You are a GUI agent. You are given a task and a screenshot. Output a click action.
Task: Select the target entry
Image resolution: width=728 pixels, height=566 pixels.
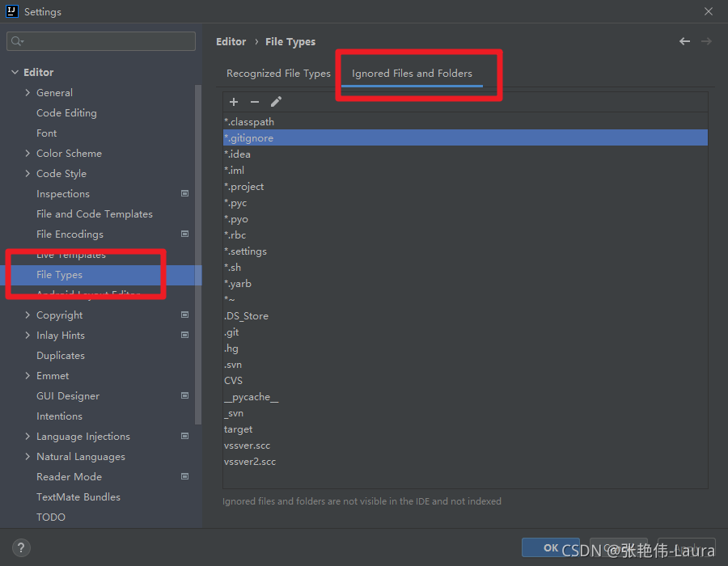point(465,429)
